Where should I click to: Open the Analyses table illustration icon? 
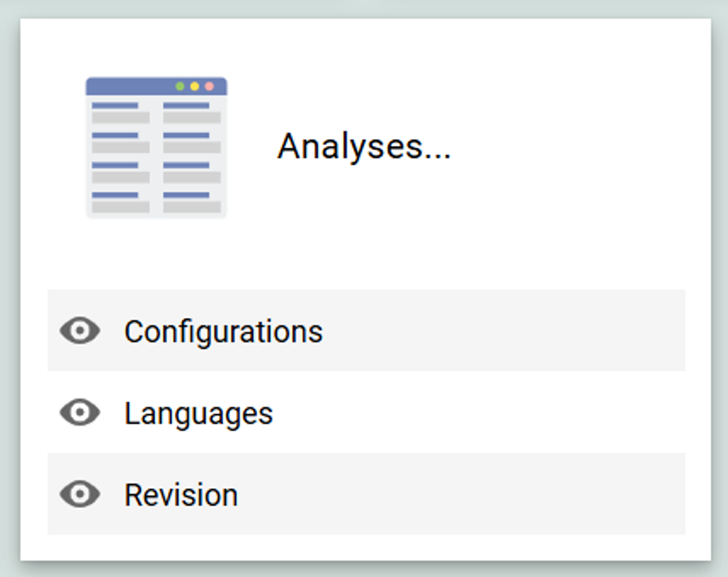point(156,147)
